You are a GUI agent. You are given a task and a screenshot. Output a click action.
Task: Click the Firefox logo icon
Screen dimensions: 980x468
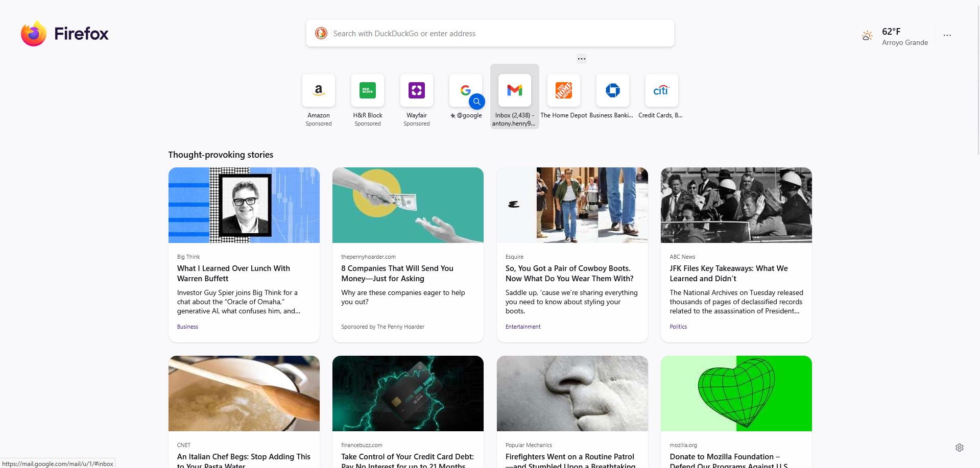[x=34, y=34]
